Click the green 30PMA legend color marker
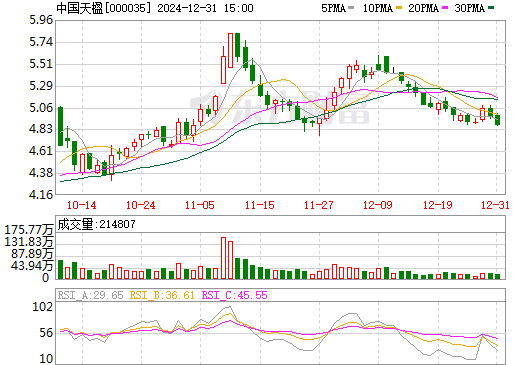The image size is (520, 365). coord(491,8)
